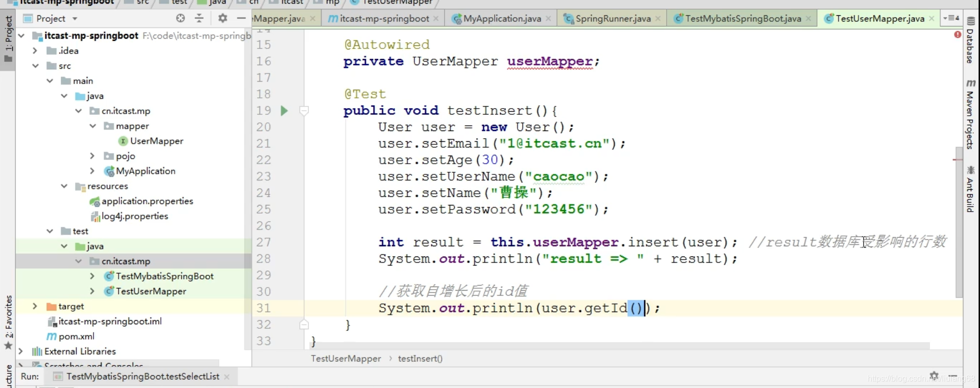The image size is (980, 388).
Task: Expand TestUserMapper class node
Action: (92, 291)
